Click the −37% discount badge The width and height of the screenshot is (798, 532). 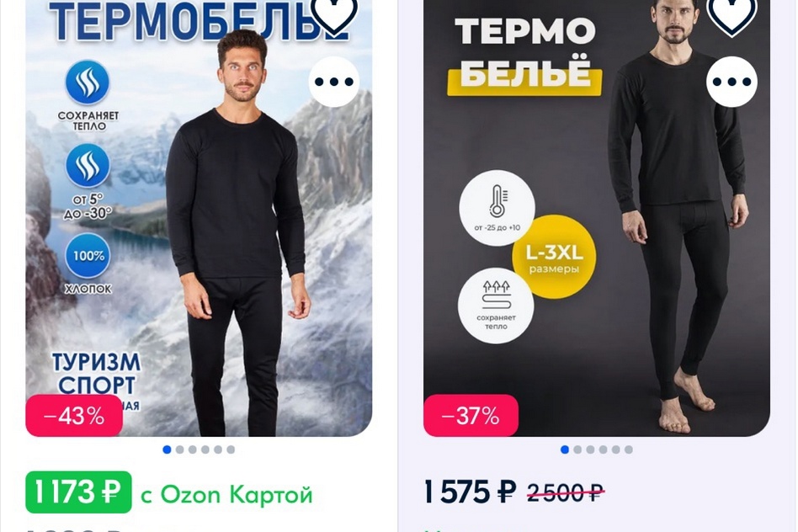471,416
